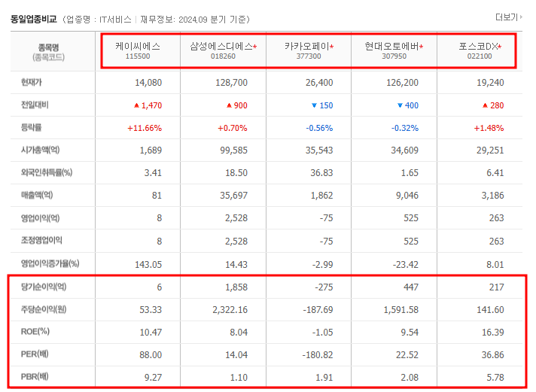Select the market cap 34,609 cell

[x=405, y=150]
